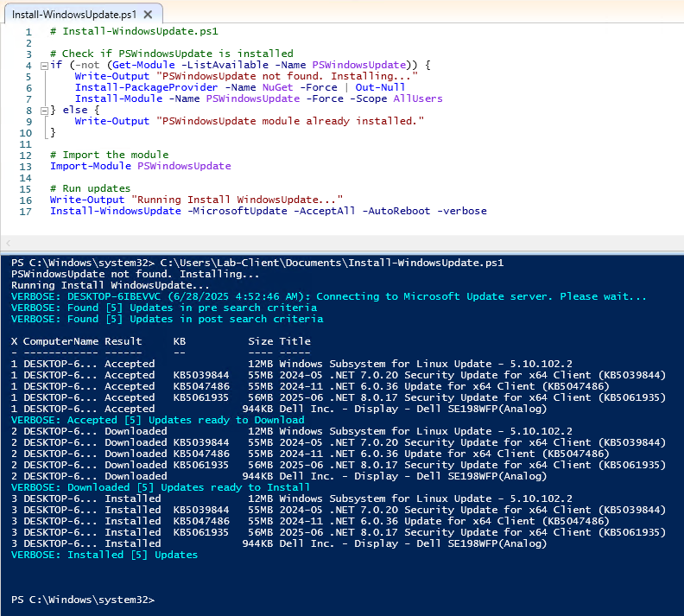Click Accepted row for Dell SE198WFP(Analog)
Viewport: 684px width, 616px height.
pos(279,409)
